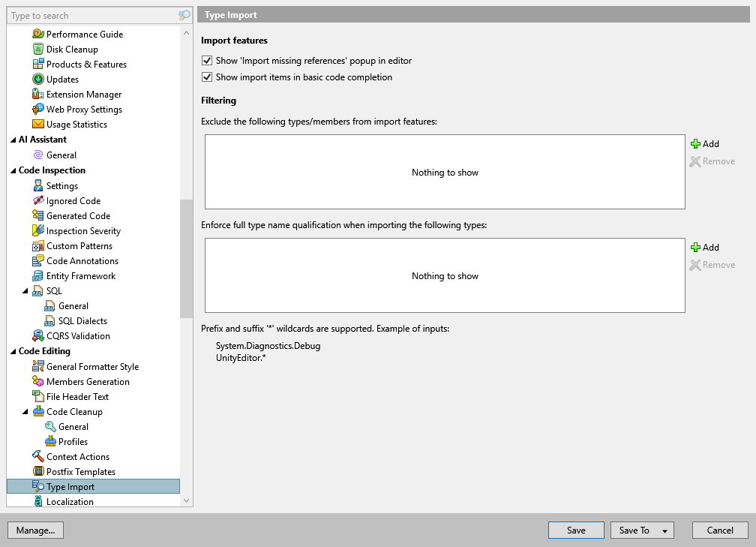Select the Postfix Templates page
This screenshot has width=756, height=547.
pos(81,471)
